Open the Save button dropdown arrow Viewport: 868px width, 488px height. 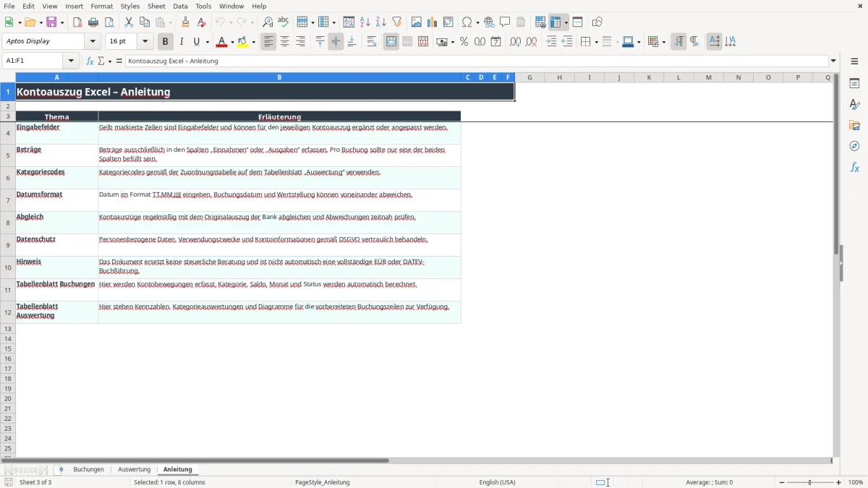coord(62,22)
